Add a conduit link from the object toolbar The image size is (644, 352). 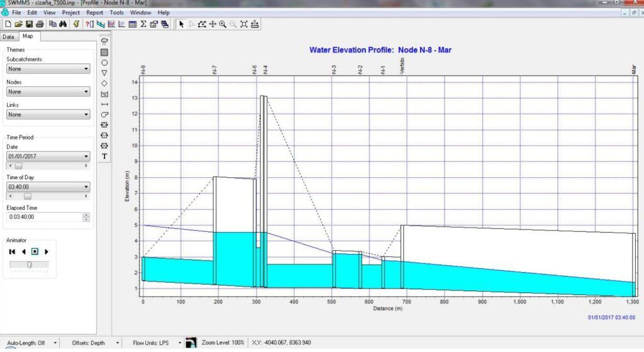coord(104,104)
